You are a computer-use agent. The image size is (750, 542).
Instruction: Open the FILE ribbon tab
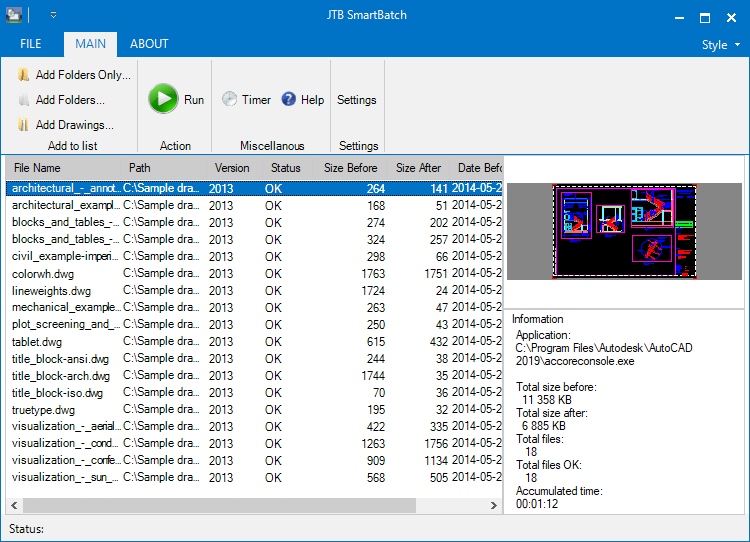[x=31, y=44]
